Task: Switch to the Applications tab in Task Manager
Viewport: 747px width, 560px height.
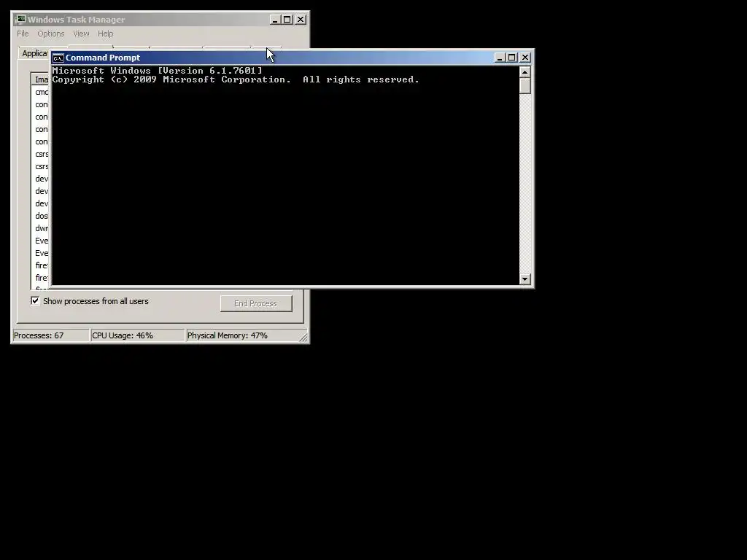Action: click(34, 53)
